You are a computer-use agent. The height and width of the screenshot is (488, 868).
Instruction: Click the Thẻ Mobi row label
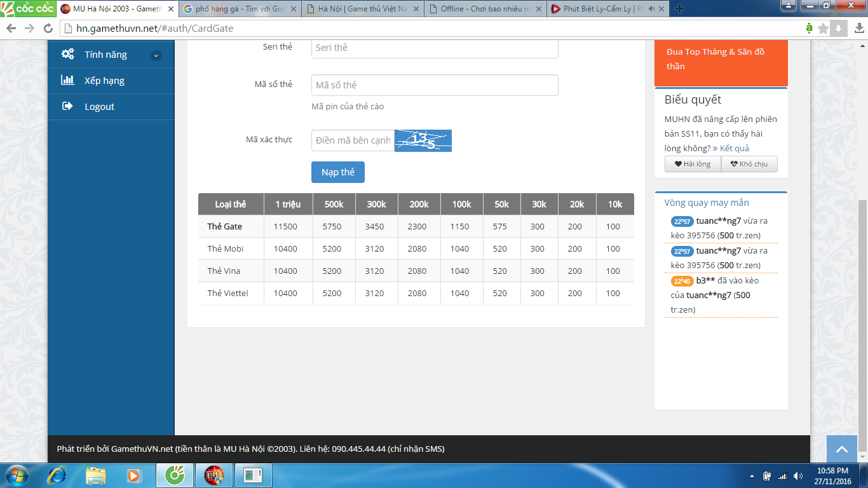tap(226, 248)
